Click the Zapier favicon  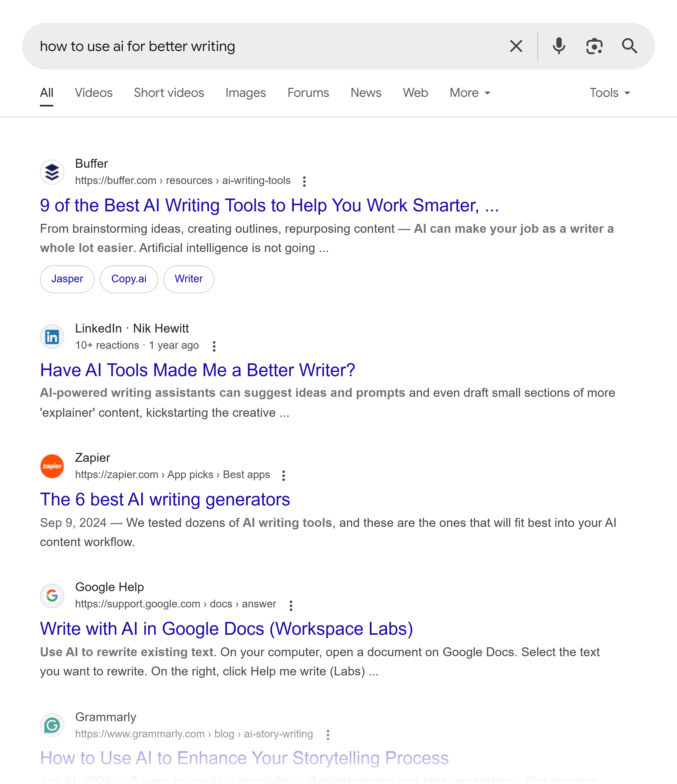point(52,466)
